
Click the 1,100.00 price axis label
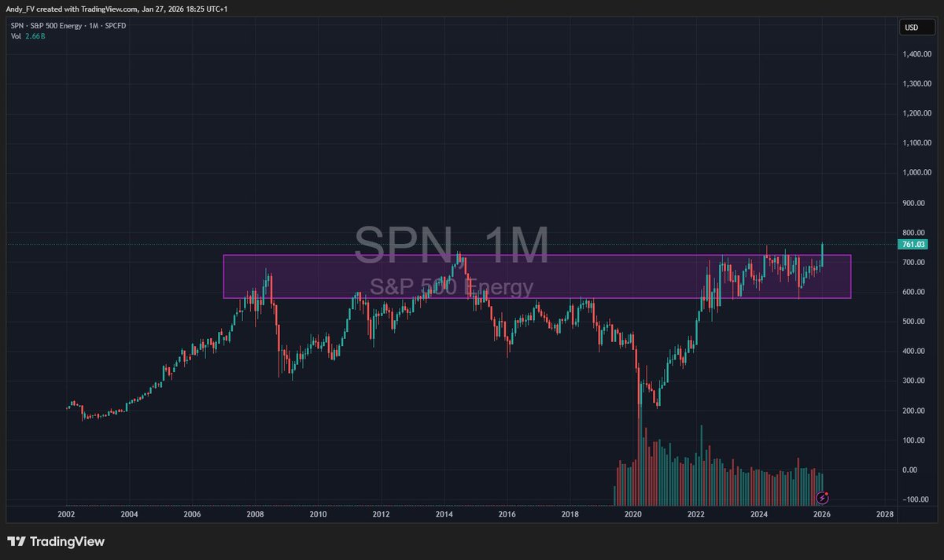pos(916,143)
